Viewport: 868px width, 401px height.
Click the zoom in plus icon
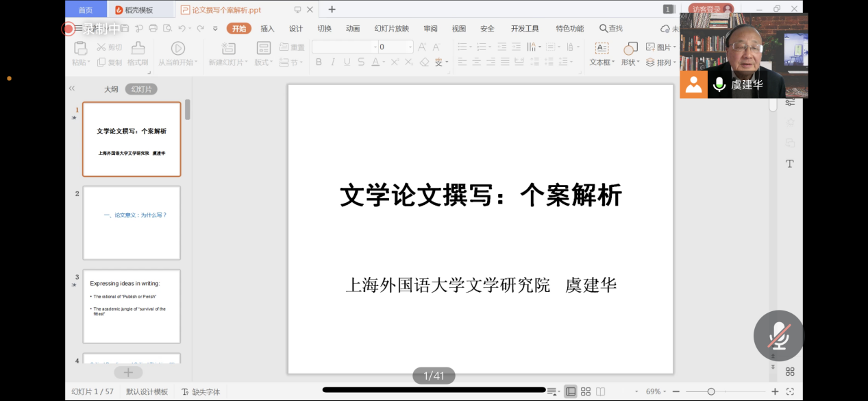coord(775,391)
